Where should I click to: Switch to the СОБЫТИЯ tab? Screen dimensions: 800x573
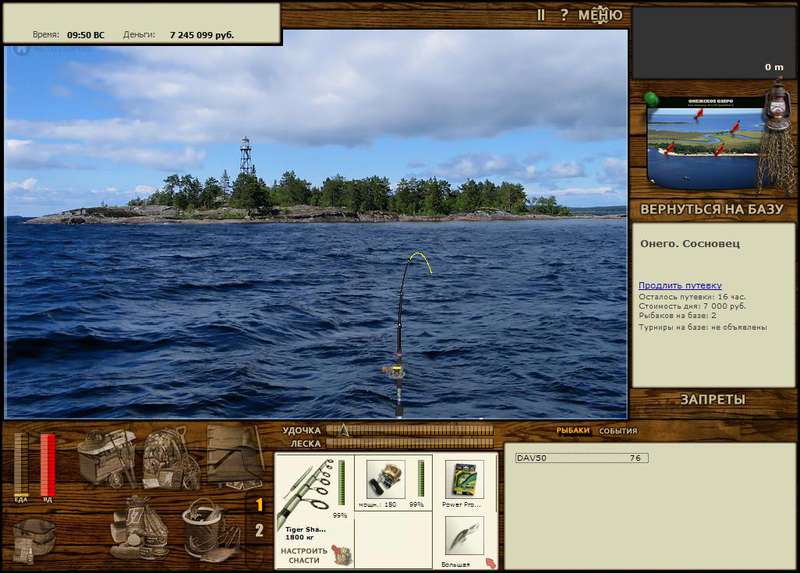tap(618, 431)
